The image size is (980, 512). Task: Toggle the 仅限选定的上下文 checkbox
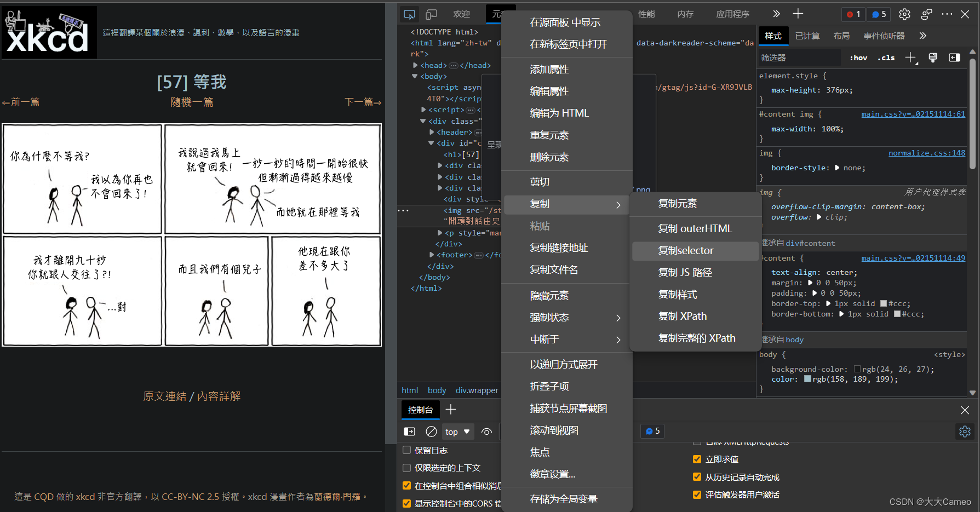click(406, 468)
